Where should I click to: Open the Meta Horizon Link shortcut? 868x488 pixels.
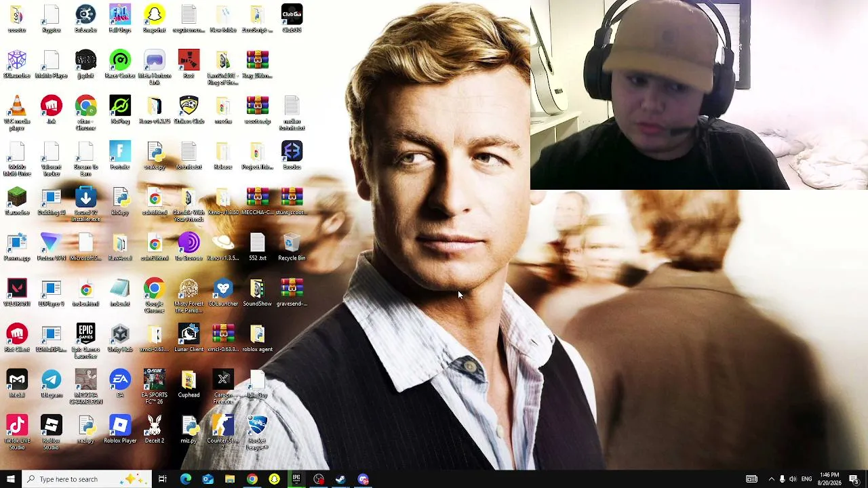tap(155, 68)
